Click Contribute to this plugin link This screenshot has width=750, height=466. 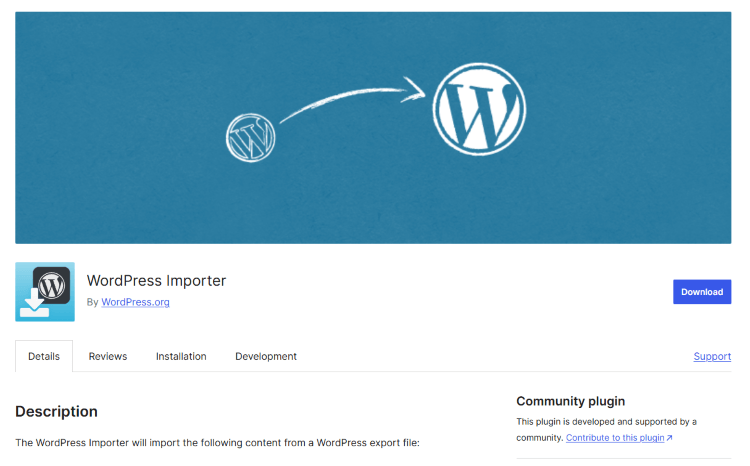point(615,438)
